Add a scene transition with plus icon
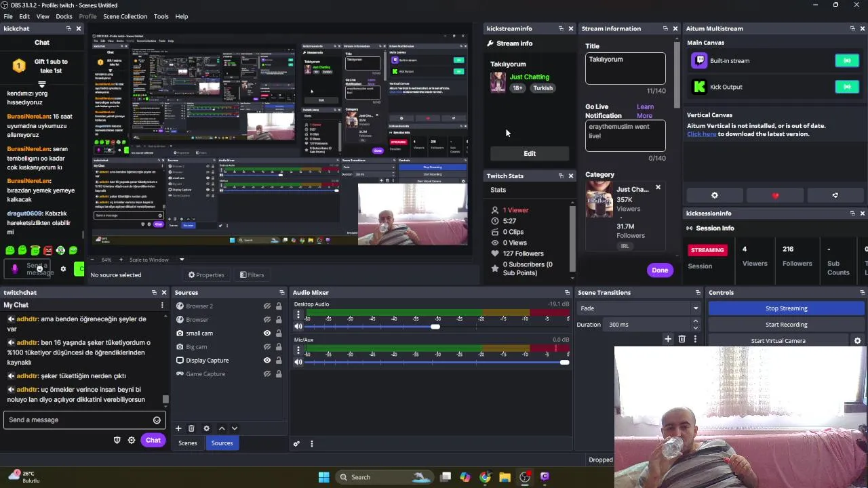 [x=668, y=339]
